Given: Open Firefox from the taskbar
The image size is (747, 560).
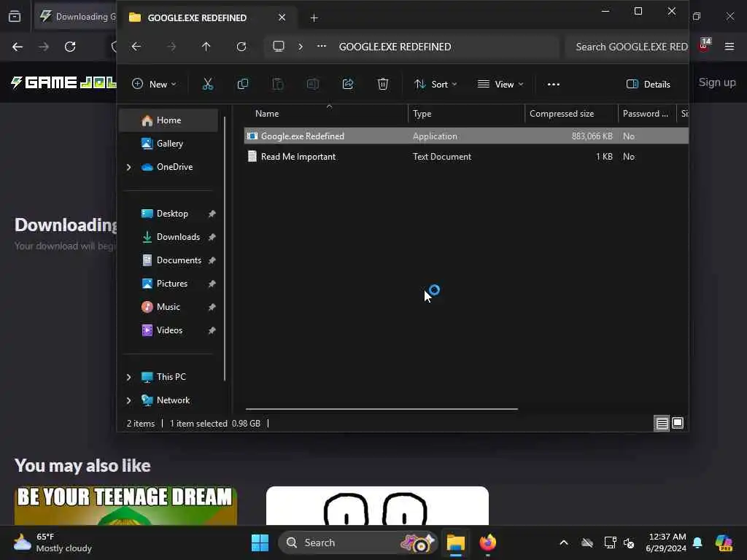Looking at the screenshot, I should (488, 542).
